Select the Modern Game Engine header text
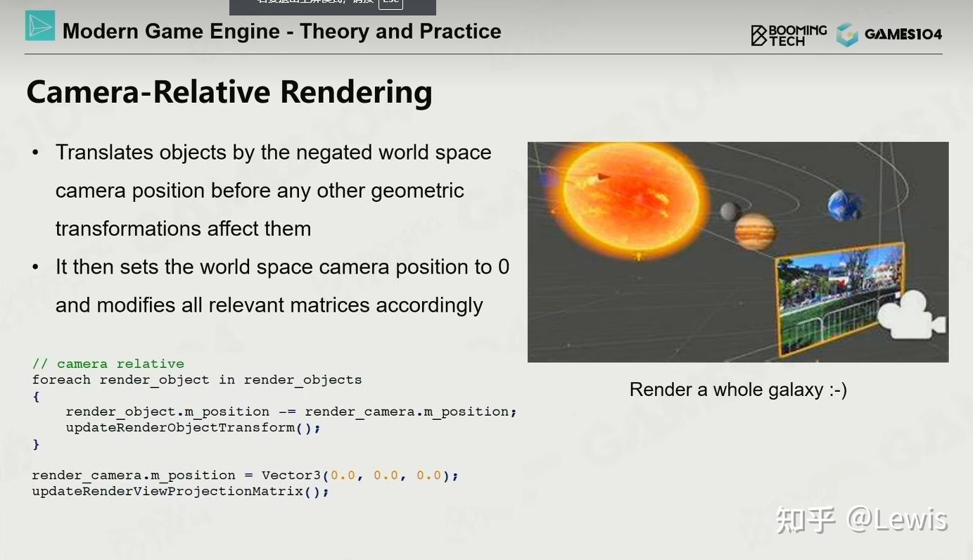 click(x=281, y=31)
